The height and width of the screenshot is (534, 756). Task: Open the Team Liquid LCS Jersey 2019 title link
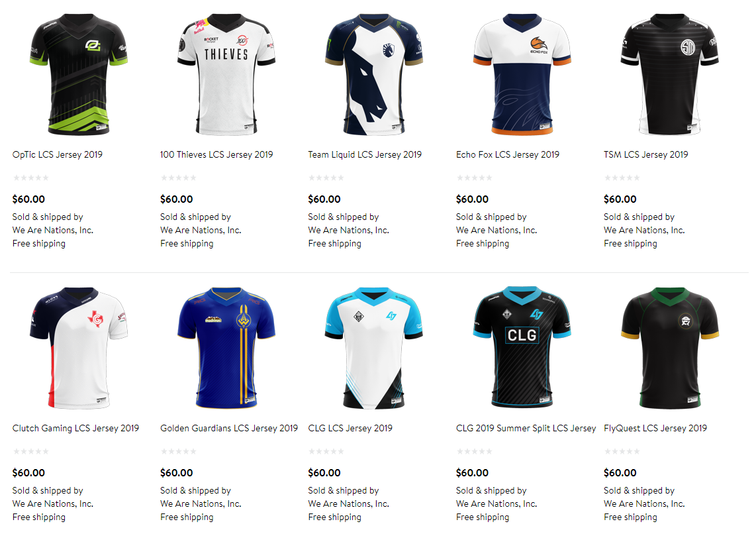[x=365, y=154]
